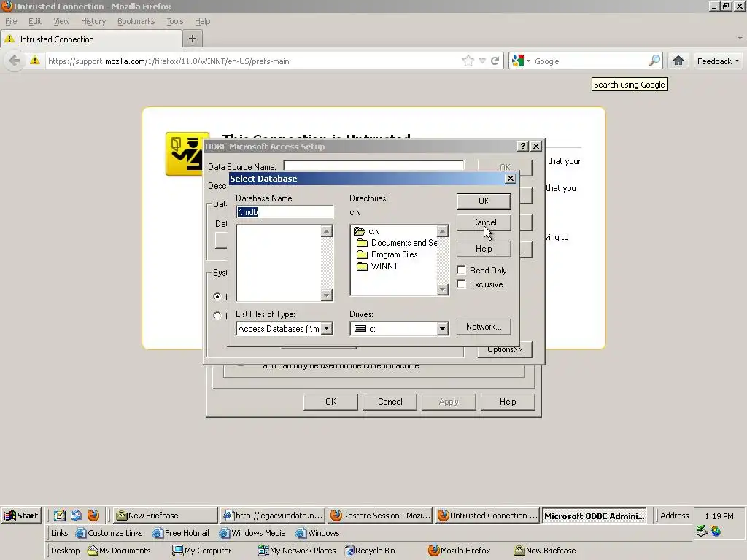Switch to New Briefcase taskbar button
The width and height of the screenshot is (747, 560).
(x=166, y=516)
